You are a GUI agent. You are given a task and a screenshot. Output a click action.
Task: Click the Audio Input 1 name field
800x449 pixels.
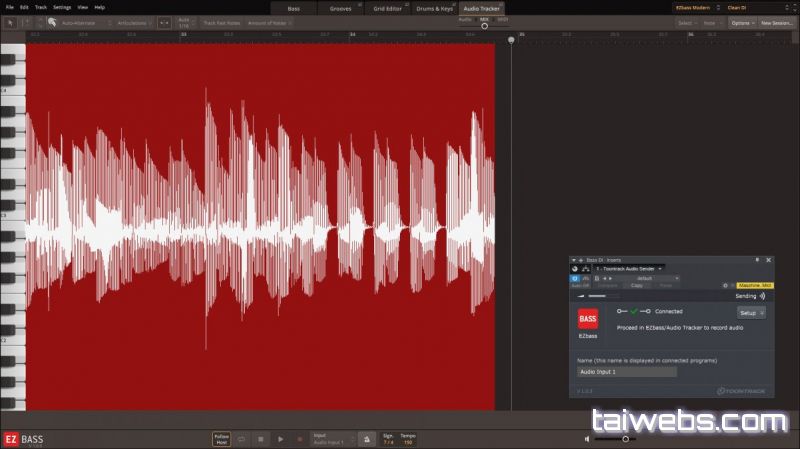627,371
